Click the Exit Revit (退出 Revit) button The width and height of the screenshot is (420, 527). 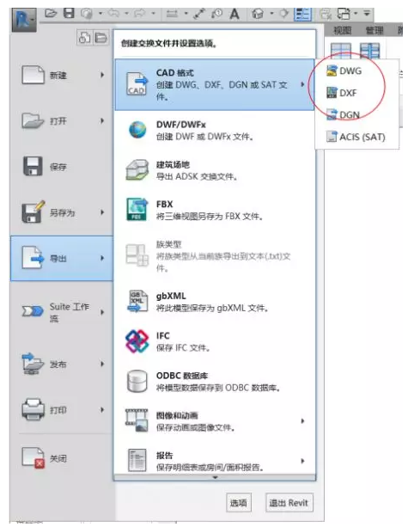point(289,503)
